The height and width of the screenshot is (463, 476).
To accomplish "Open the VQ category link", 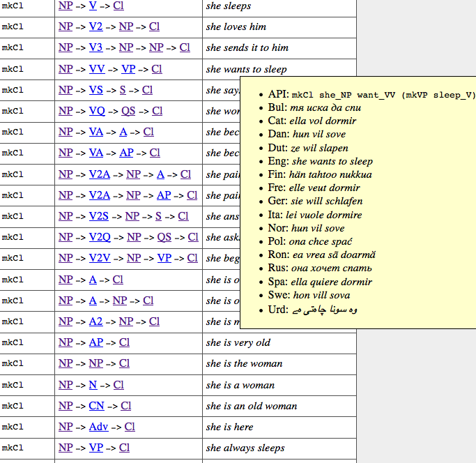I will tap(97, 110).
